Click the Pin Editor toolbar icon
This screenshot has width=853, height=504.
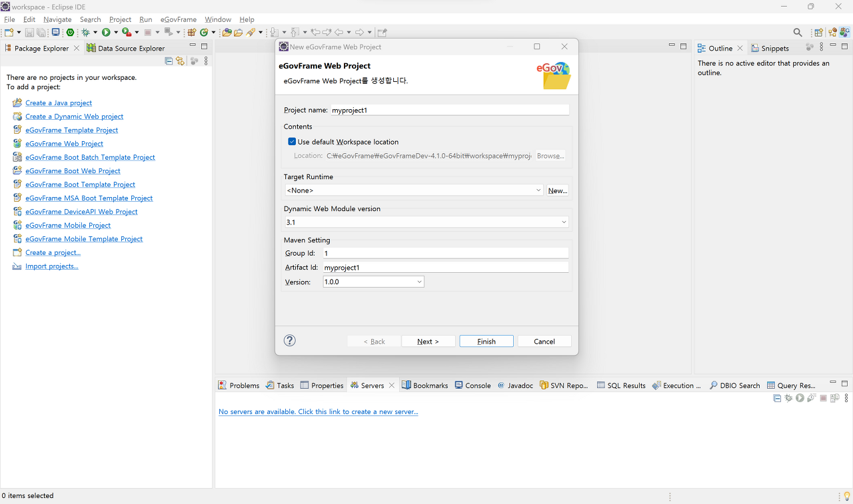click(x=382, y=32)
